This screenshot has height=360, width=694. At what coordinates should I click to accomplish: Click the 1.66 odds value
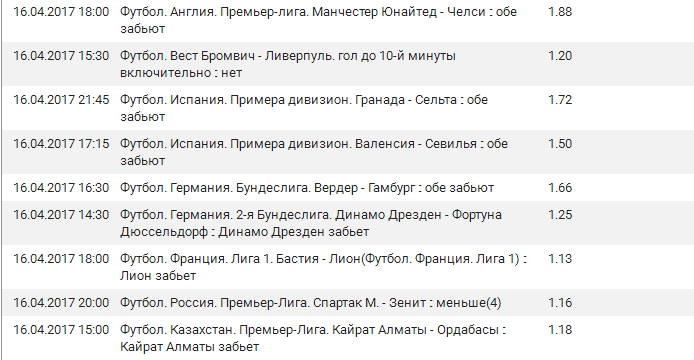click(x=560, y=188)
